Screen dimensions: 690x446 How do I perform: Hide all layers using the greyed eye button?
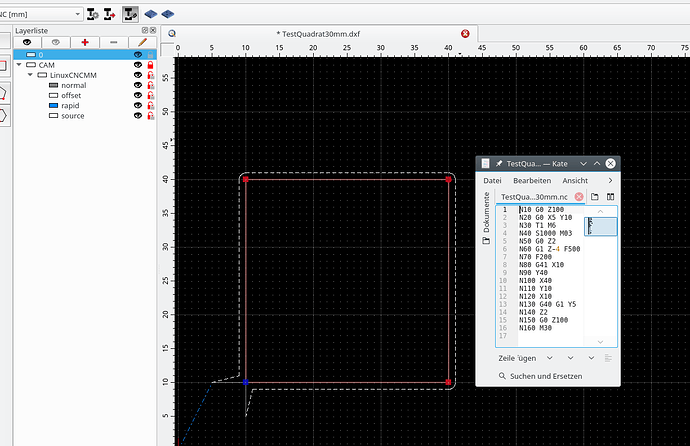tap(56, 43)
